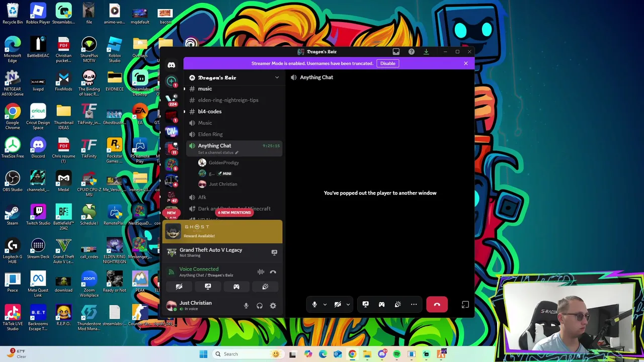Screen dimensions: 644x362
Task: Toggle camera in voice panel
Action: click(179, 287)
